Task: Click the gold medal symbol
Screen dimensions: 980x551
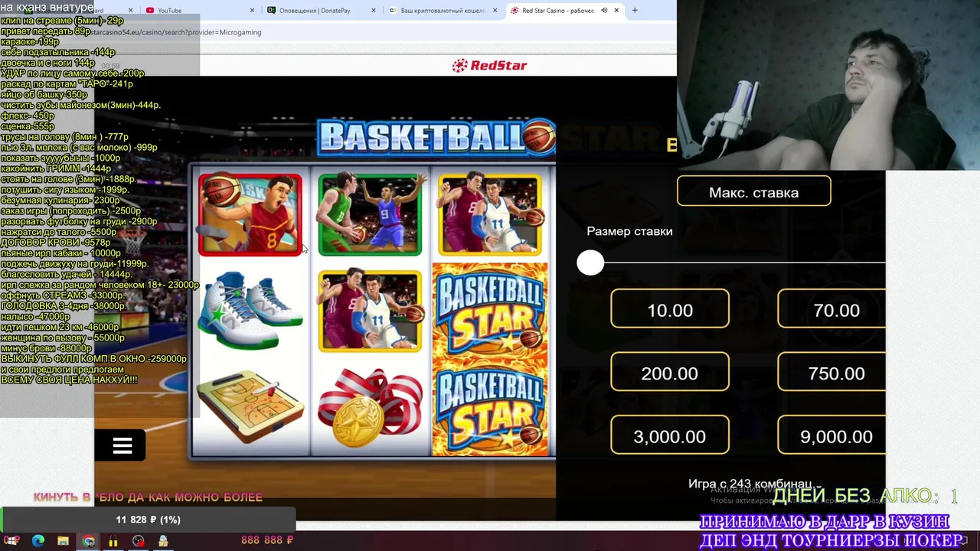Action: tap(370, 408)
